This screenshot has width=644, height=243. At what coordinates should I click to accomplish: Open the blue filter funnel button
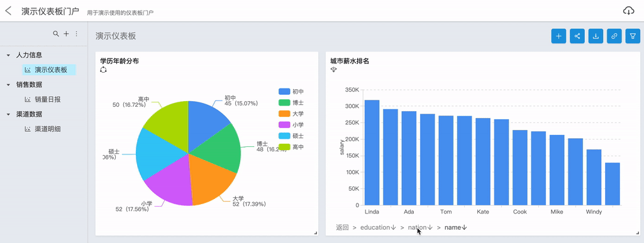click(633, 36)
